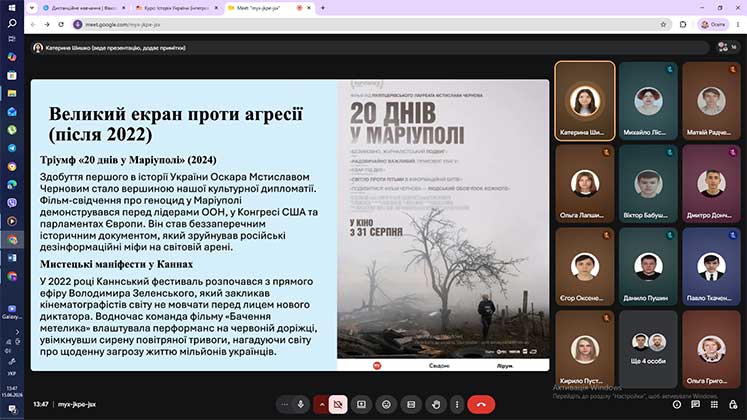Open Viber from the taskbar

tap(12, 203)
